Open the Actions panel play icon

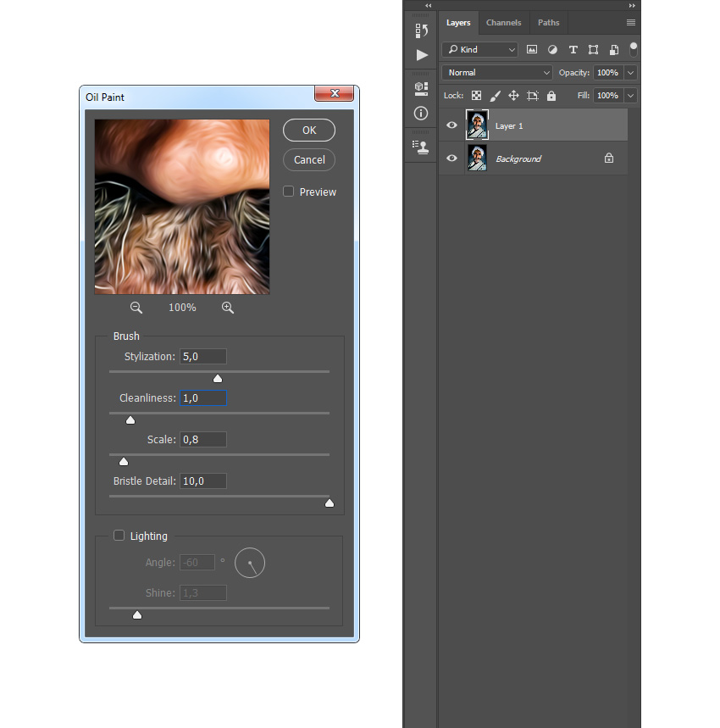pyautogui.click(x=421, y=55)
